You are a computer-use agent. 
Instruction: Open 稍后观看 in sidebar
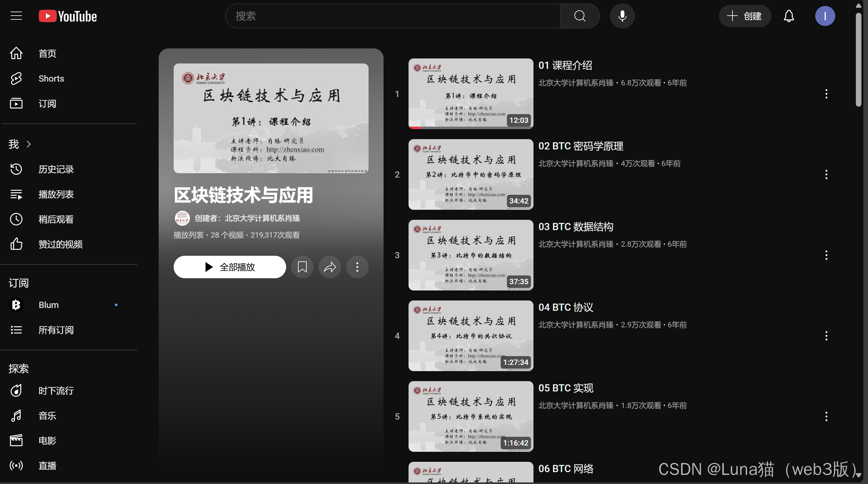coord(56,219)
